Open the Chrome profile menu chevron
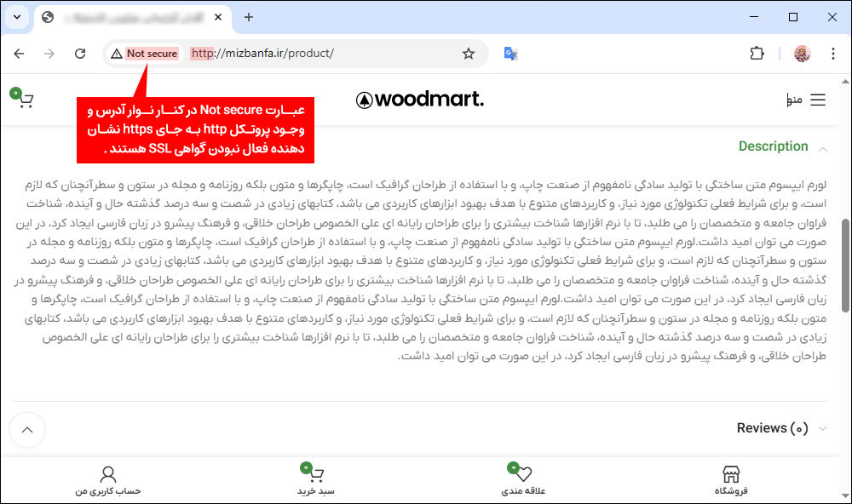The image size is (852, 504). tap(802, 53)
